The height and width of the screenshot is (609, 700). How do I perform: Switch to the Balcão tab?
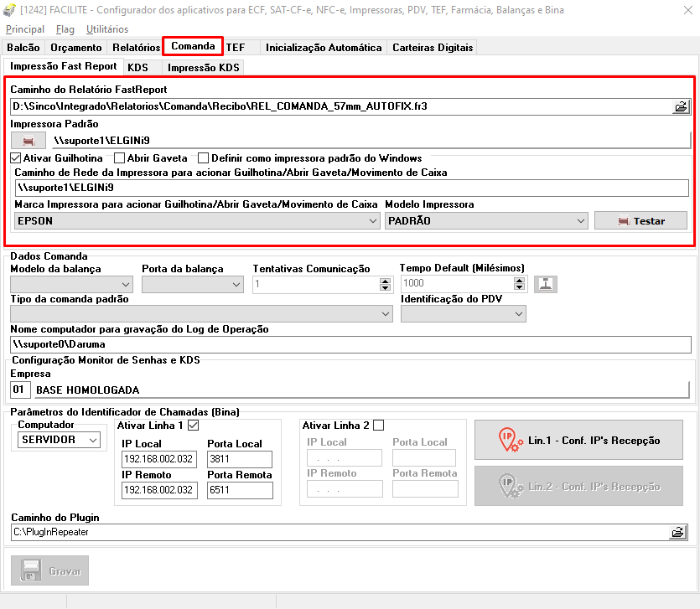[23, 47]
